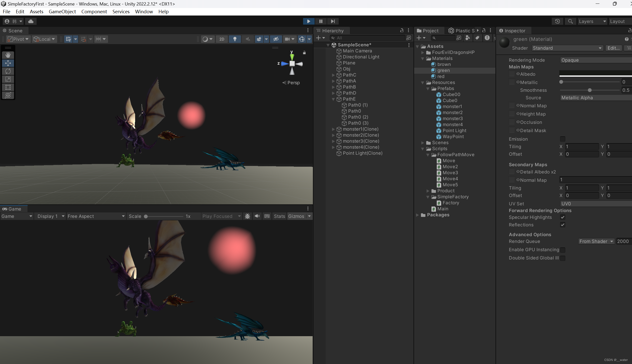Open the Window menu in menu bar
Screen dimensions: 632x364
click(144, 12)
